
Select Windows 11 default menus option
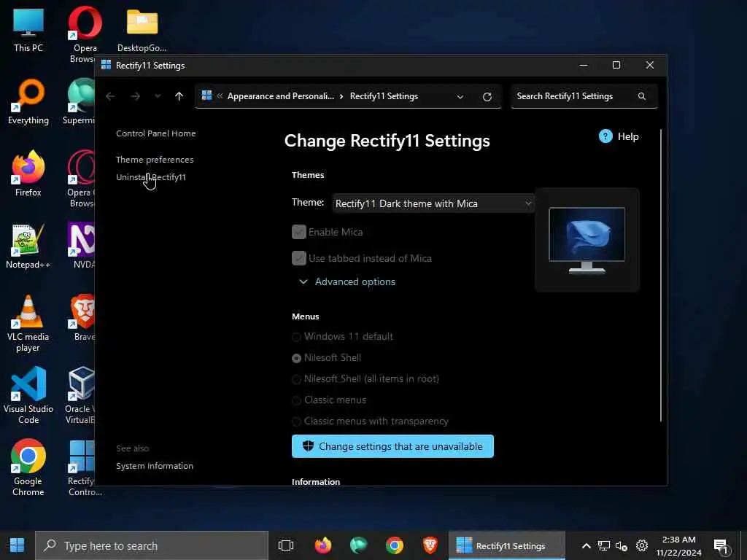(296, 337)
